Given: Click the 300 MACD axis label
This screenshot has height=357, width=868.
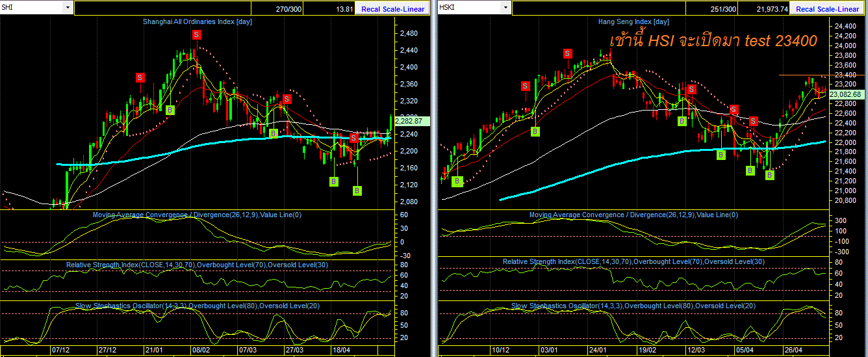Looking at the screenshot, I should pos(842,222).
